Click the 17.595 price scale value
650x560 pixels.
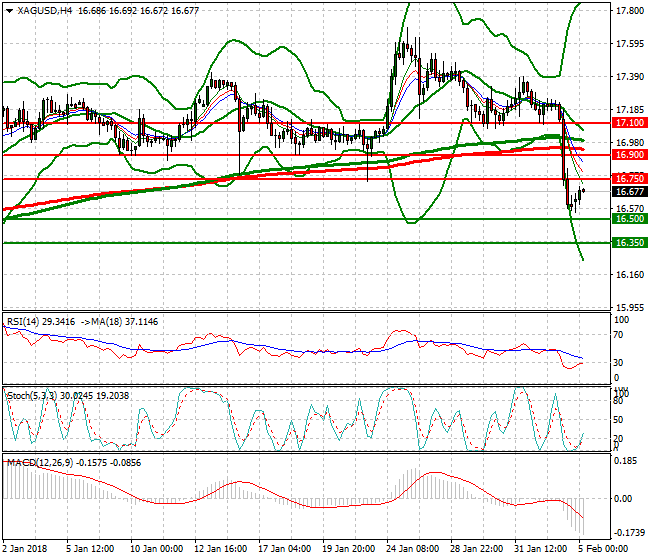pyautogui.click(x=630, y=44)
